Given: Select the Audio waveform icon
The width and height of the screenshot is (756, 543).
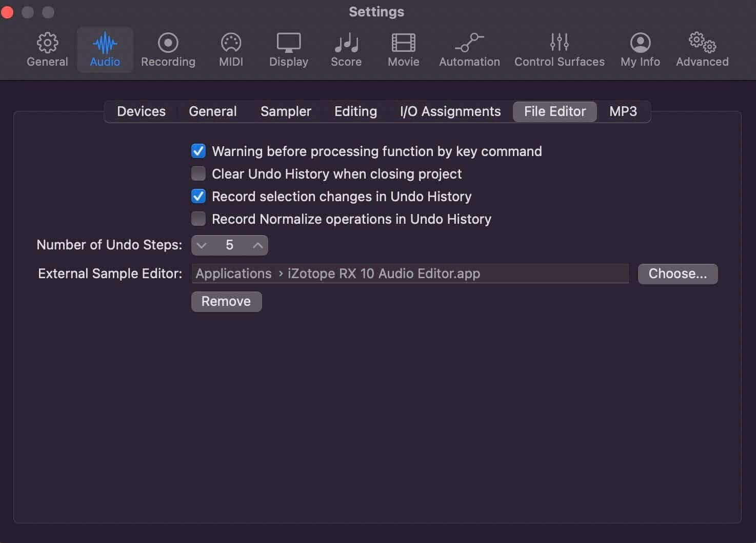Looking at the screenshot, I should pyautogui.click(x=105, y=43).
